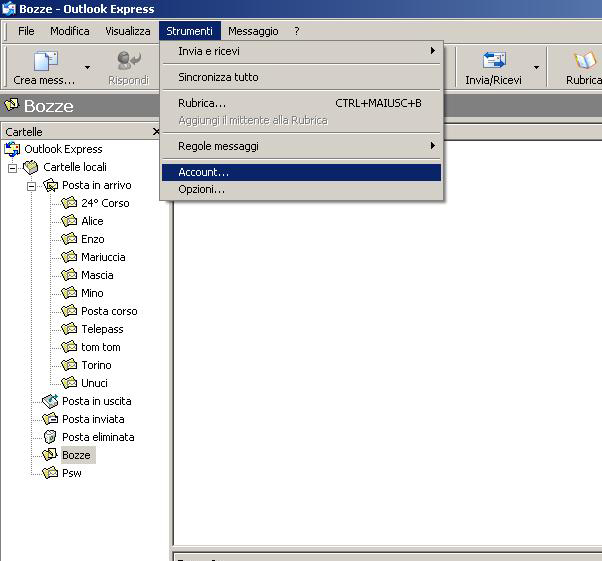The height and width of the screenshot is (561, 602).
Task: Open the Messaggio menu
Action: coord(253,31)
